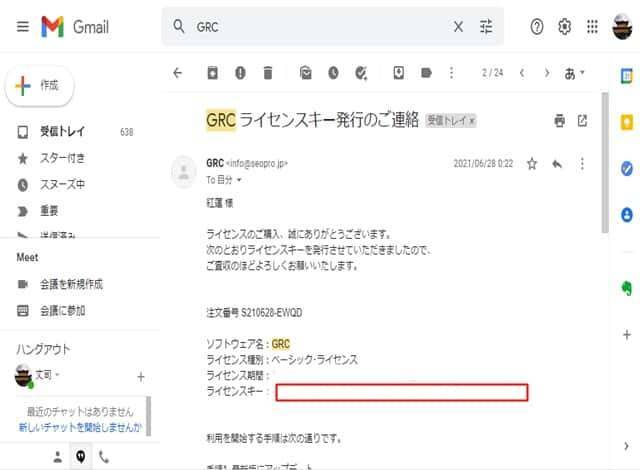This screenshot has height=470, width=640.
Task: Open the Hangouts user status dropdown
Action: tap(58, 375)
